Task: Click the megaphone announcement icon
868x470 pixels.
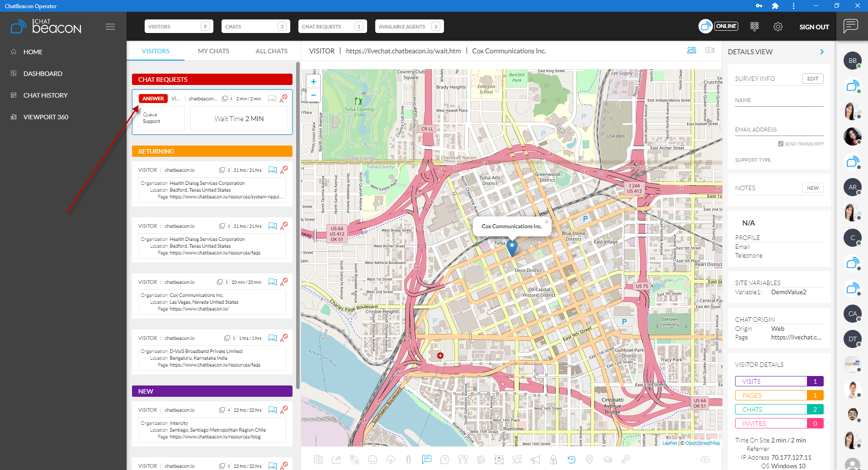Action: pos(535,460)
